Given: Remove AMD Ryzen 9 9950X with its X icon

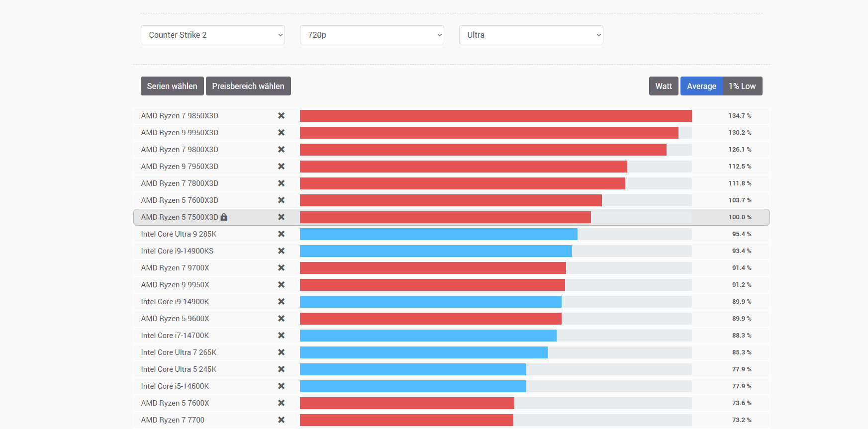Looking at the screenshot, I should (x=281, y=285).
